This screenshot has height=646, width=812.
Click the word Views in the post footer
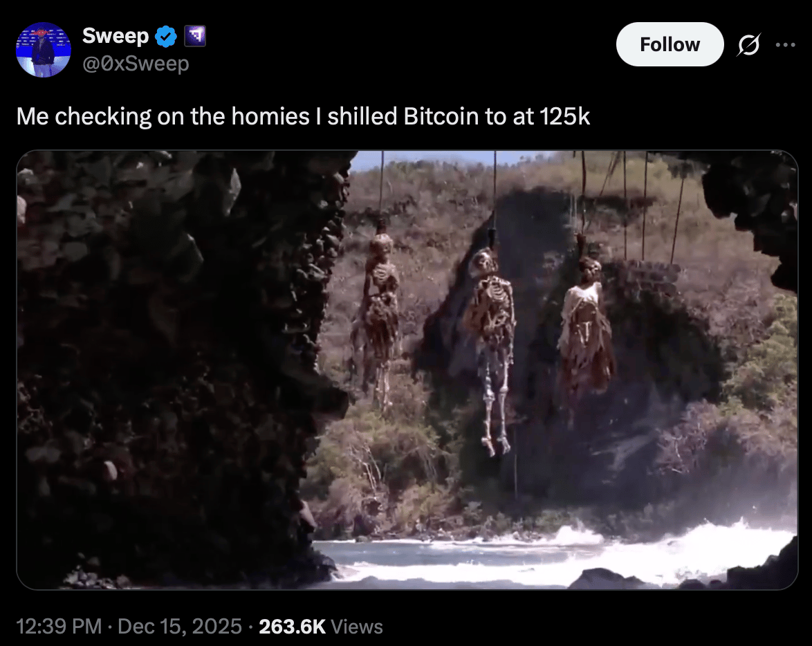(x=357, y=627)
